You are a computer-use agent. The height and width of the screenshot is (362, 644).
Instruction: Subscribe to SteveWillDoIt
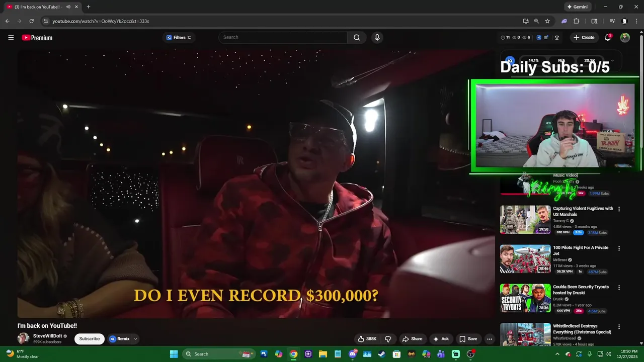tap(90, 339)
